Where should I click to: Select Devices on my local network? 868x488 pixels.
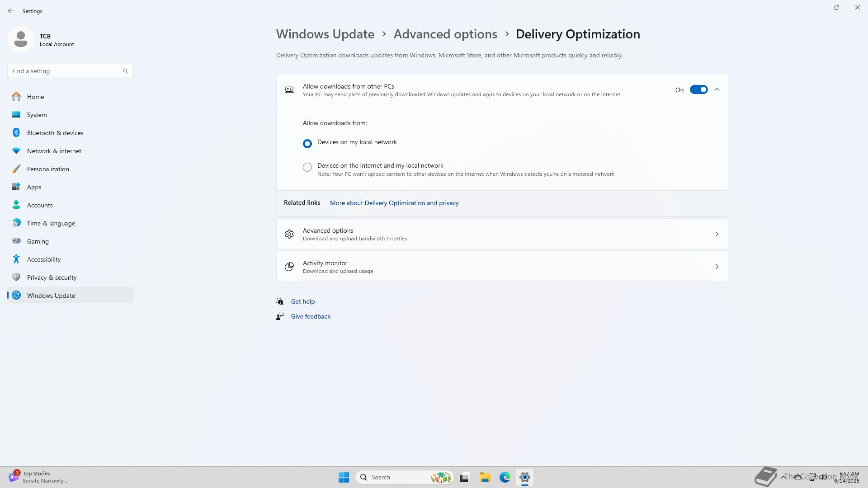click(307, 144)
